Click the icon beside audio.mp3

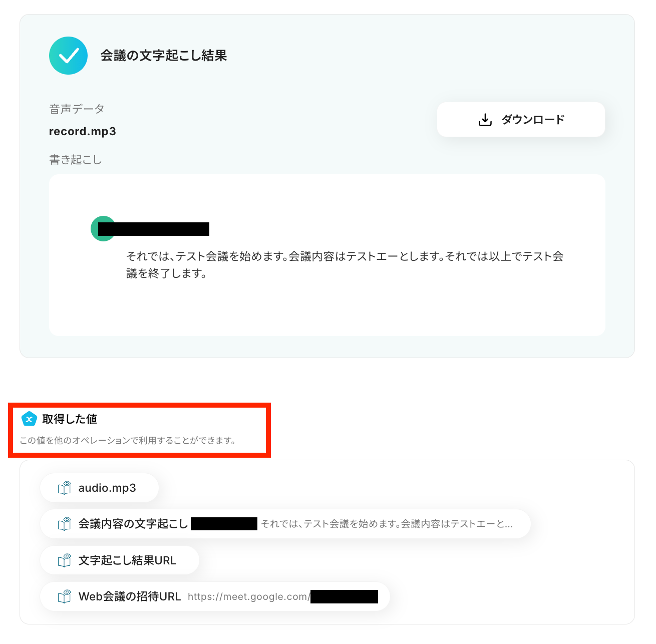point(65,488)
